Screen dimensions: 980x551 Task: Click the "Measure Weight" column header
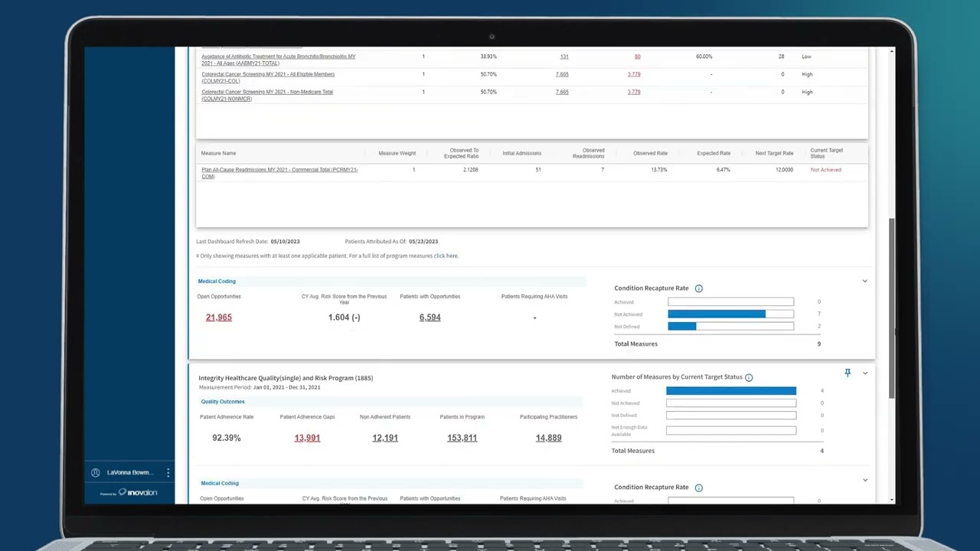pyautogui.click(x=397, y=153)
